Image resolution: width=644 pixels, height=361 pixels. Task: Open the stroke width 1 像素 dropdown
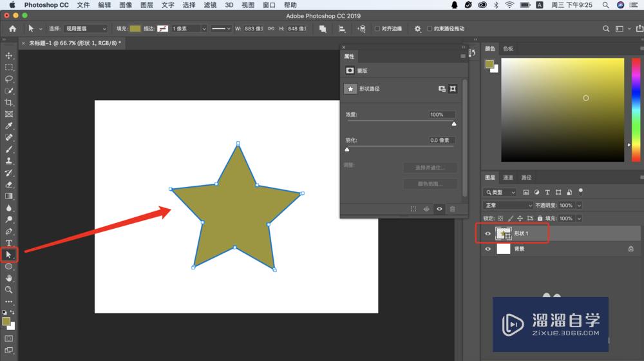[189, 29]
